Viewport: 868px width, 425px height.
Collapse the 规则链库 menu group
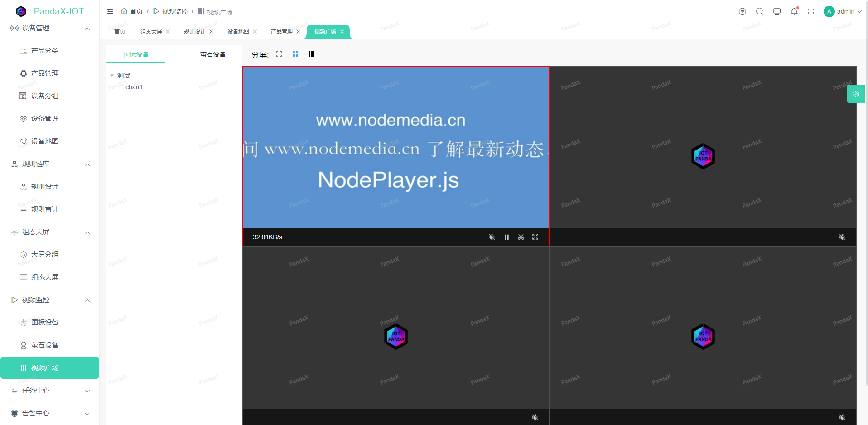point(50,164)
